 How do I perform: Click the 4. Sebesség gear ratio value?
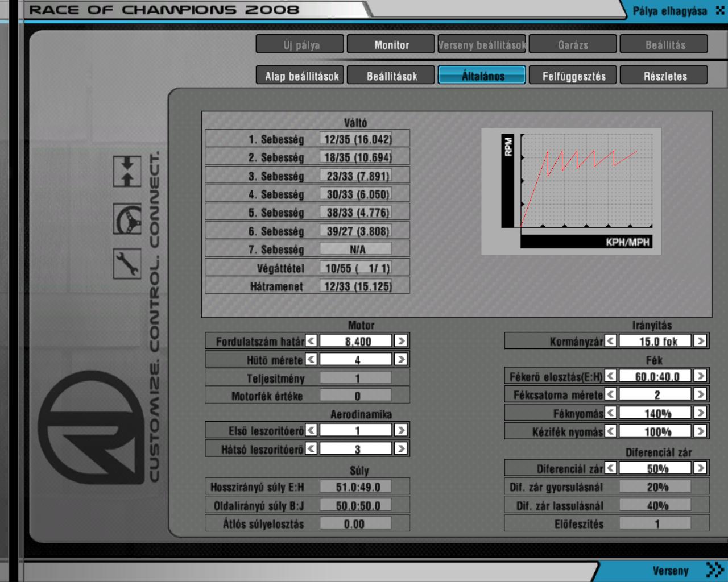(356, 194)
